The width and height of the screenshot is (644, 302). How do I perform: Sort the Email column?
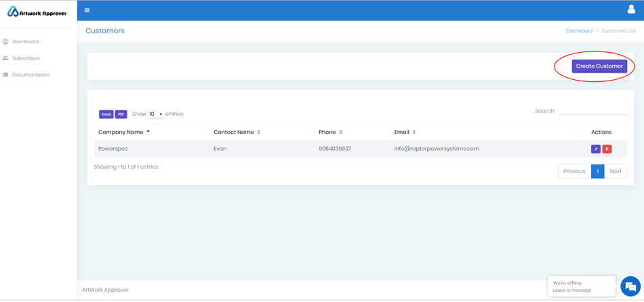coord(414,132)
